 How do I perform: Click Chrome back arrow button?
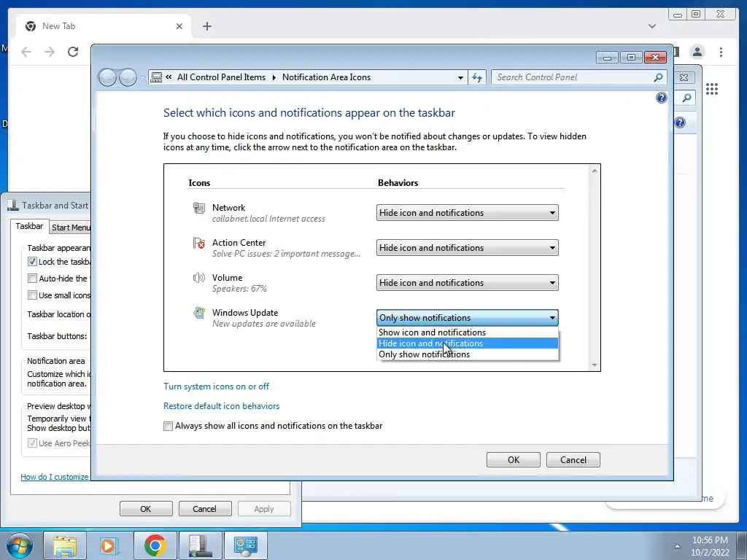pyautogui.click(x=26, y=52)
